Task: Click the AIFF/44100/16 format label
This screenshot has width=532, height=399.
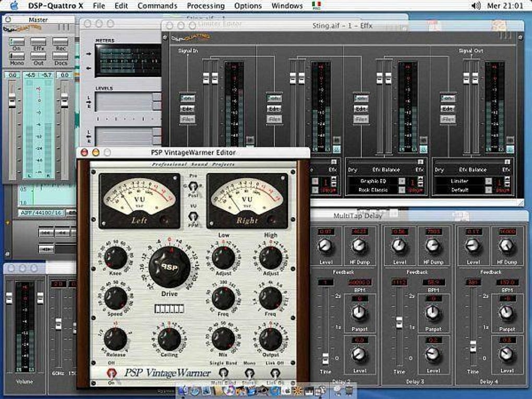Action: [x=41, y=213]
